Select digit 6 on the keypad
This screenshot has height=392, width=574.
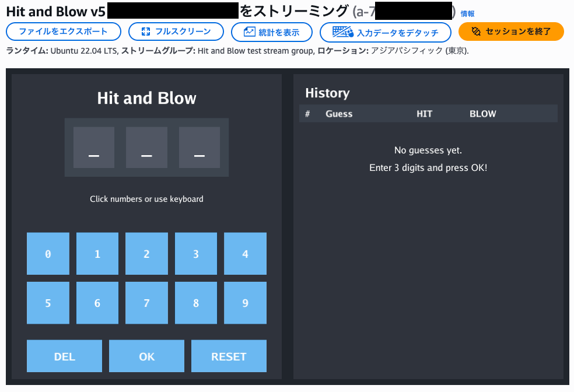97,303
